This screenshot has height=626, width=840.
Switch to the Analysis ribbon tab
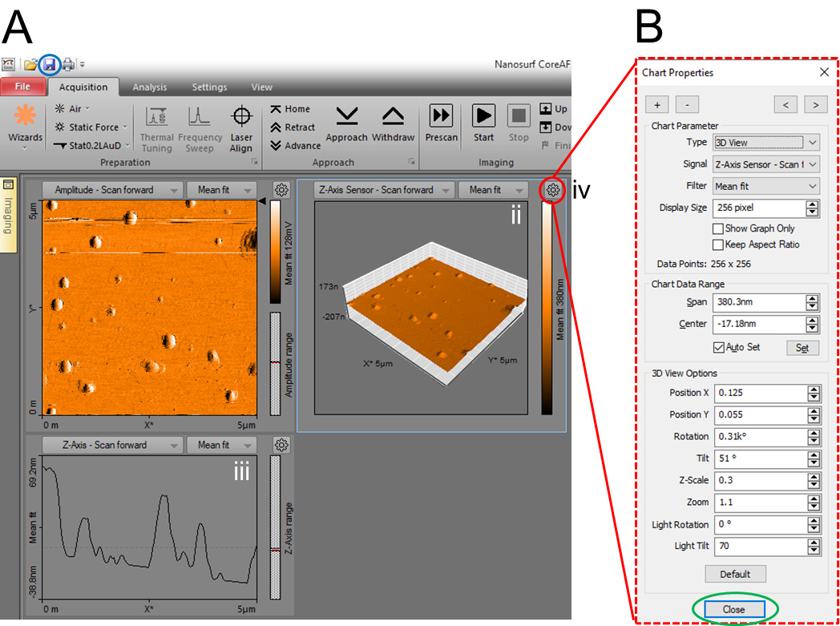[x=150, y=87]
